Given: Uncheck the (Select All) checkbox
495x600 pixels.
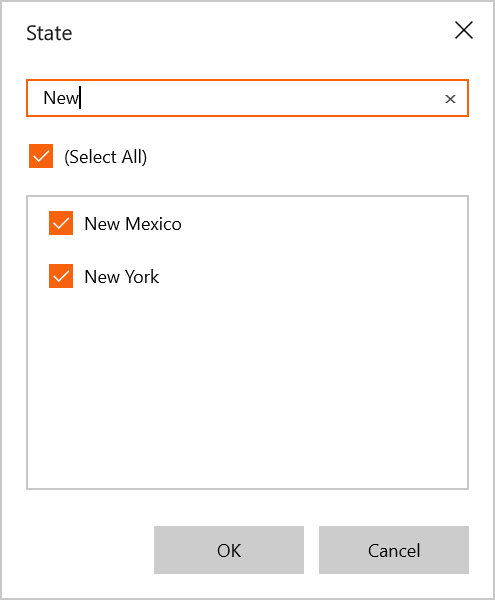Looking at the screenshot, I should tap(41, 156).
